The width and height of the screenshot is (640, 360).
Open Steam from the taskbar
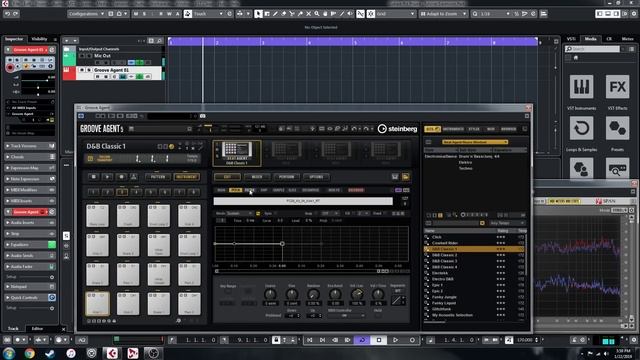coord(50,353)
